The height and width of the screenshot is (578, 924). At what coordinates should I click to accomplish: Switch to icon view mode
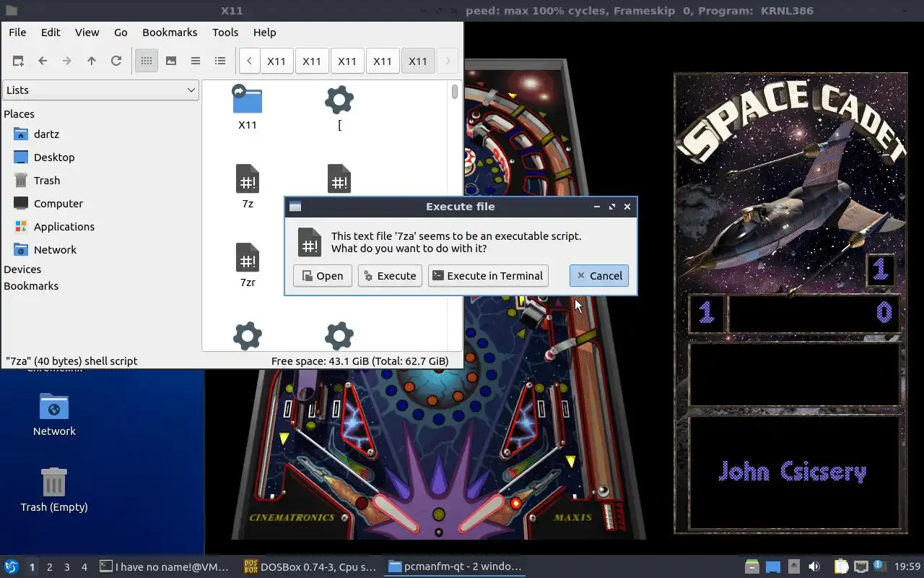point(147,61)
